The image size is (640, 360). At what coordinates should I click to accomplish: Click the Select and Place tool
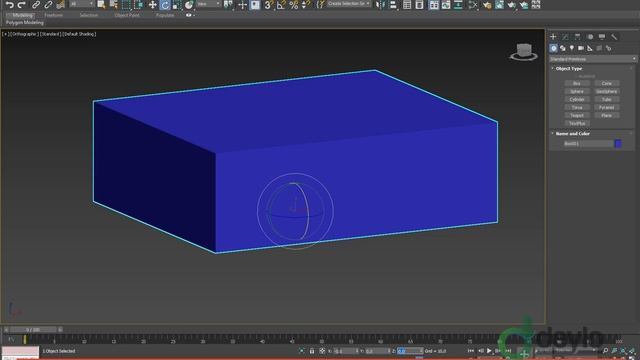189,5
